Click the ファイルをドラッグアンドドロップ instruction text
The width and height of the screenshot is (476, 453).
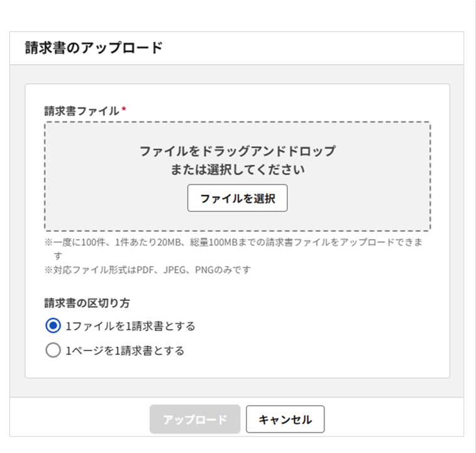(x=237, y=151)
